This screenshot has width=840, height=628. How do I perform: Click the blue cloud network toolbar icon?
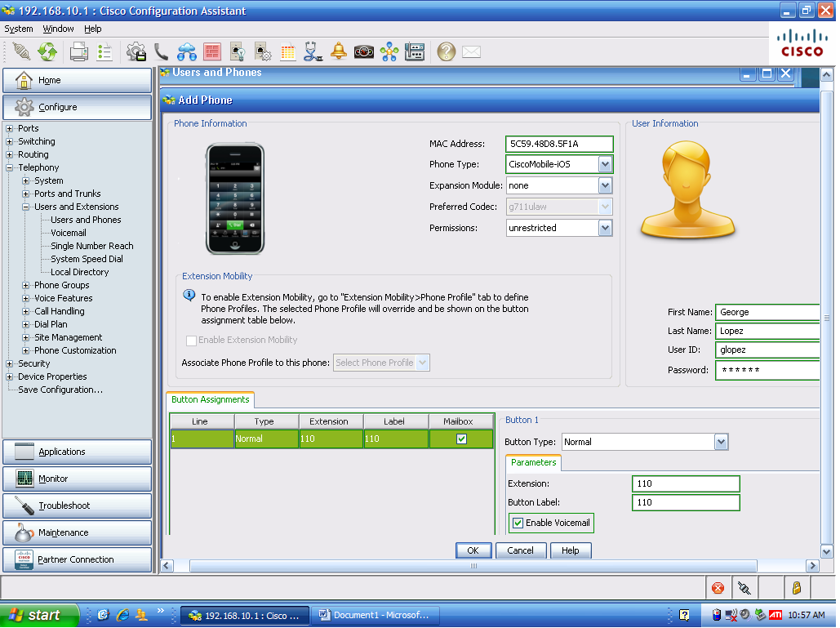point(186,52)
